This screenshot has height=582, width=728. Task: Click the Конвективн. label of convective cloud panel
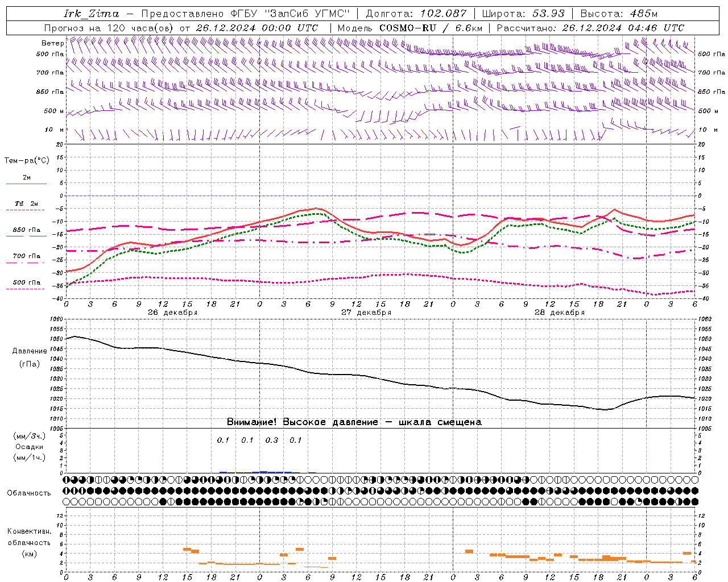point(29,531)
